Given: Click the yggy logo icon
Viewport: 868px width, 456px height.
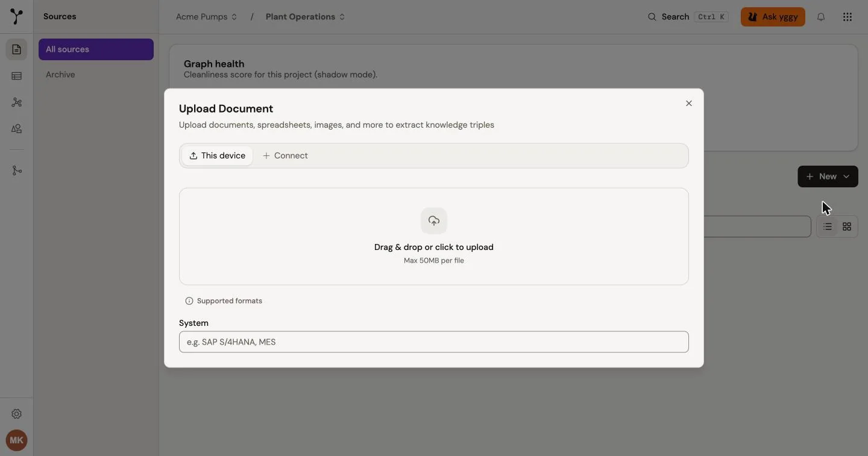Looking at the screenshot, I should [17, 17].
